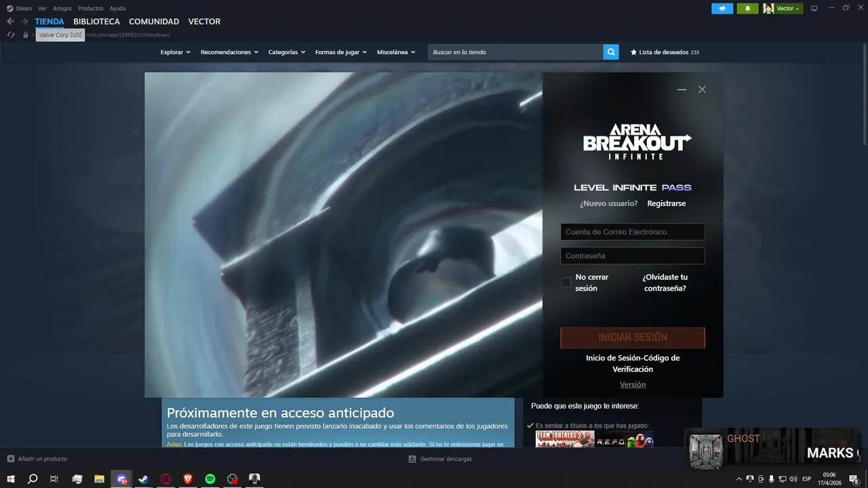Open OBS Studio from the taskbar
This screenshot has width=868, height=488.
[233, 479]
